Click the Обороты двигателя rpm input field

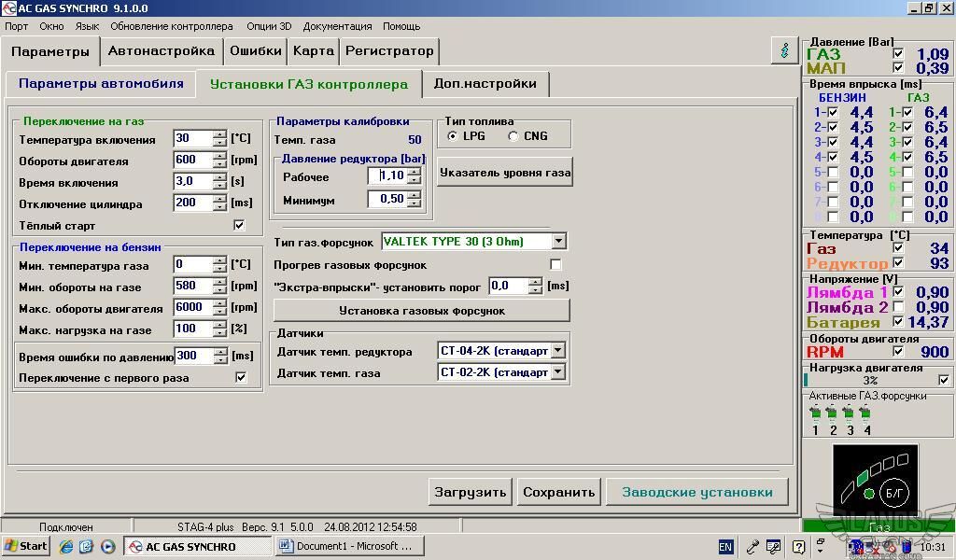[x=192, y=160]
